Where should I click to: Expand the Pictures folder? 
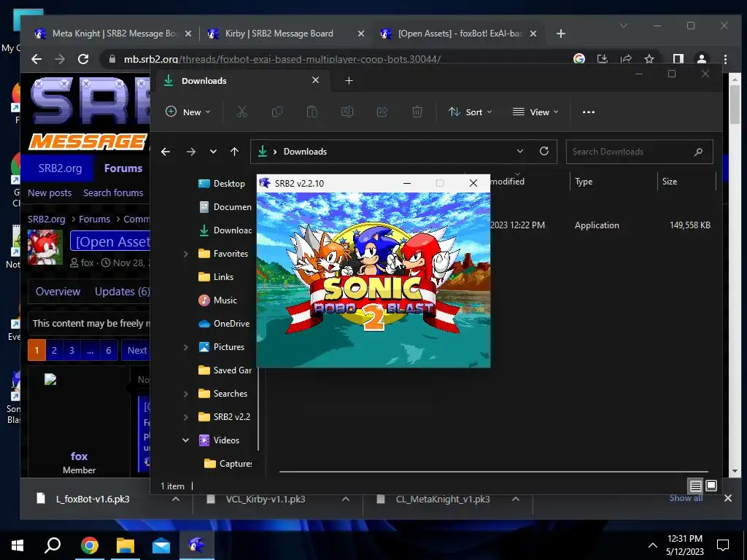pos(186,347)
